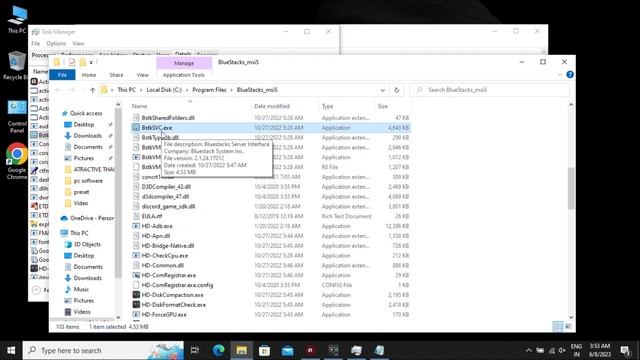Expand Fewer details arrow in Task Manager

[x=36, y=290]
